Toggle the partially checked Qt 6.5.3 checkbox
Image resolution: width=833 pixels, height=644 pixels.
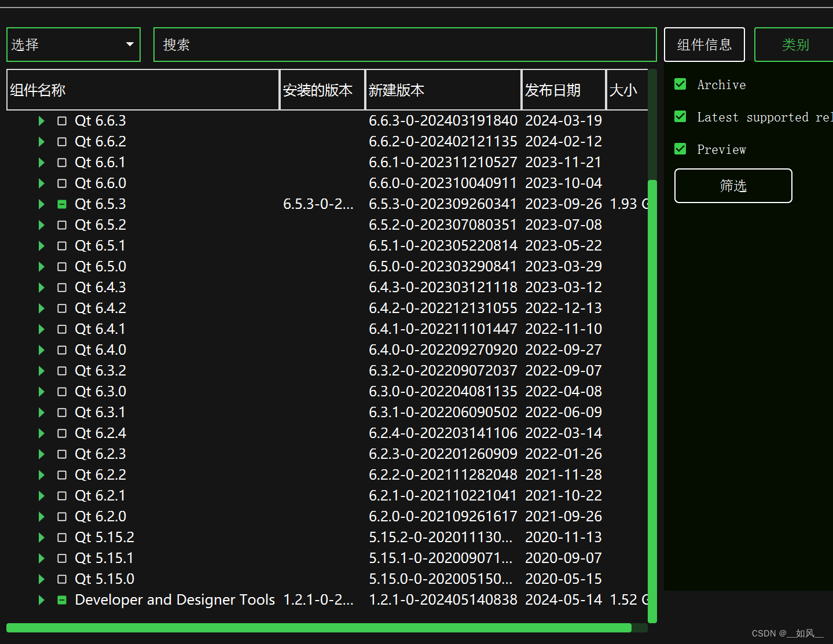62,204
